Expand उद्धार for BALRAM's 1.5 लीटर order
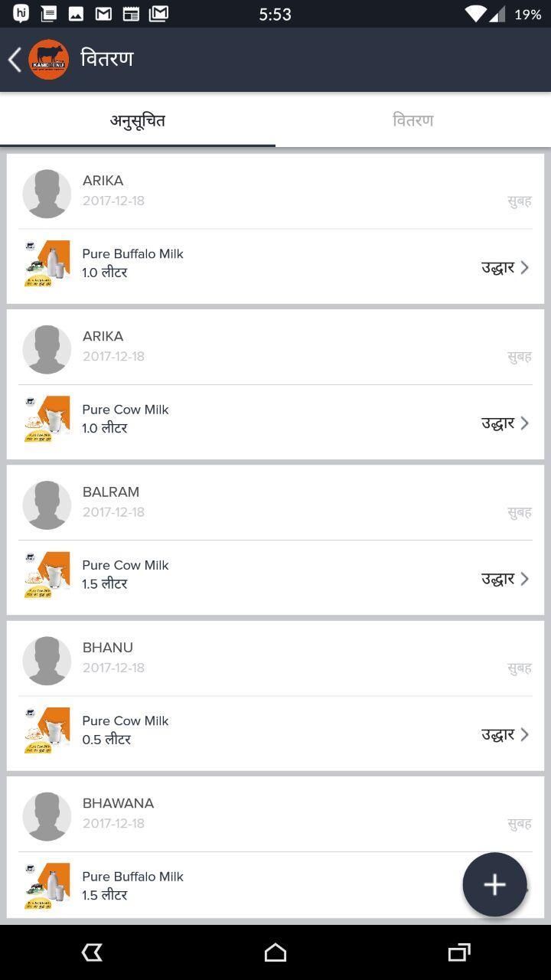Image resolution: width=551 pixels, height=980 pixels. (x=504, y=579)
